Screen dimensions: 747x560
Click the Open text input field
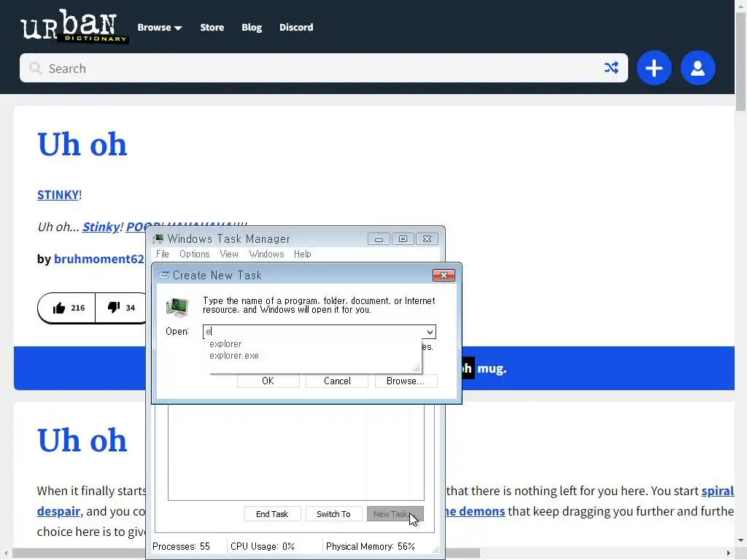[x=314, y=332]
